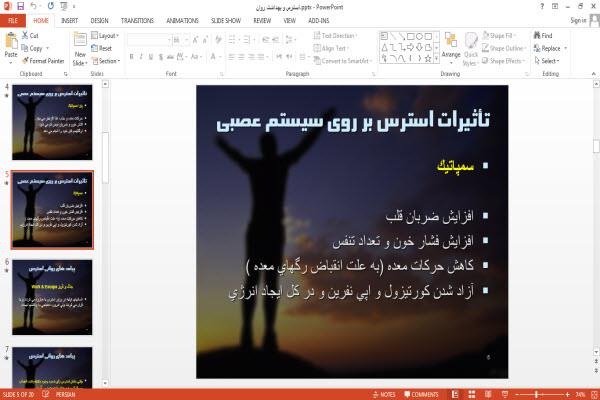Open the Arrange menu

(x=451, y=48)
